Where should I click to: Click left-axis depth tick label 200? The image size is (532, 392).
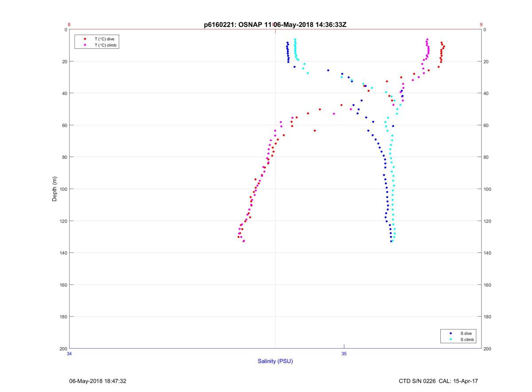[63, 349]
